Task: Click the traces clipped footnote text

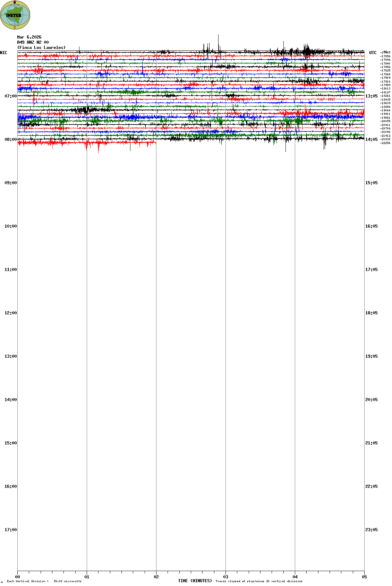Action: tap(259, 581)
